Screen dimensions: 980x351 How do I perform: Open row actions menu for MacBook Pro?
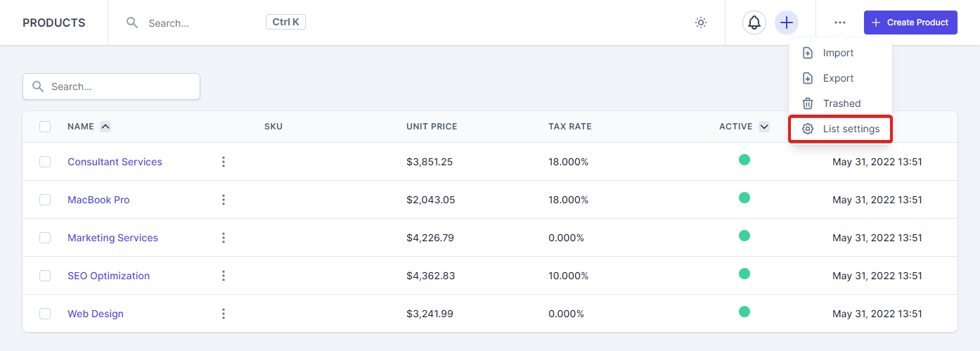(x=224, y=200)
